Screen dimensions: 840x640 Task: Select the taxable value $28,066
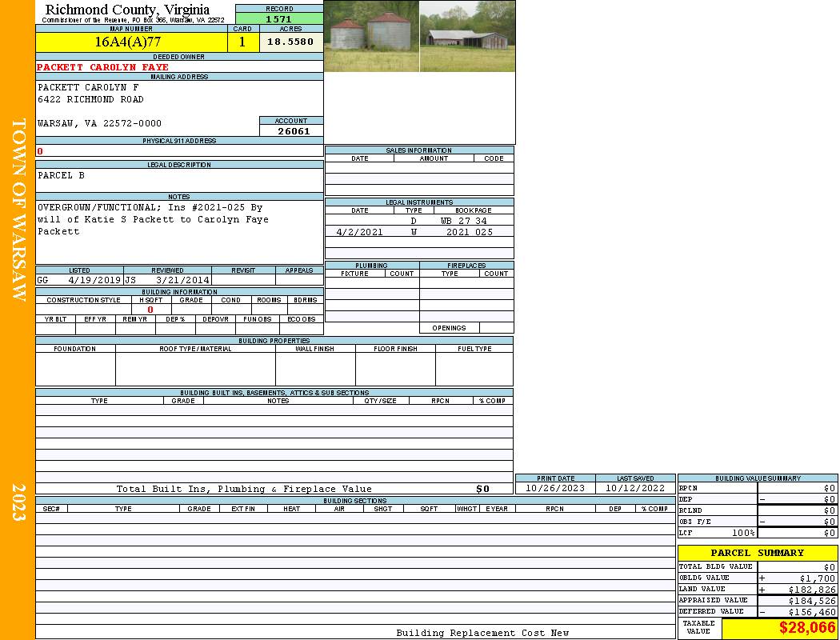(806, 628)
